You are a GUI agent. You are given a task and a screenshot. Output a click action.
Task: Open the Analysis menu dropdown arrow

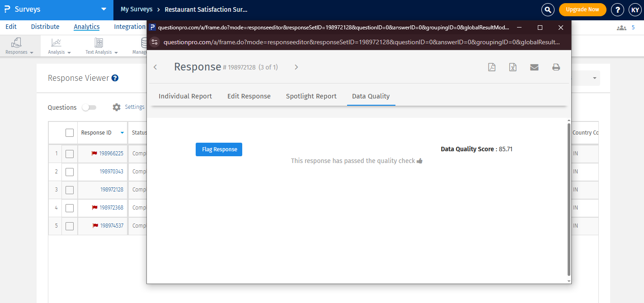point(69,52)
